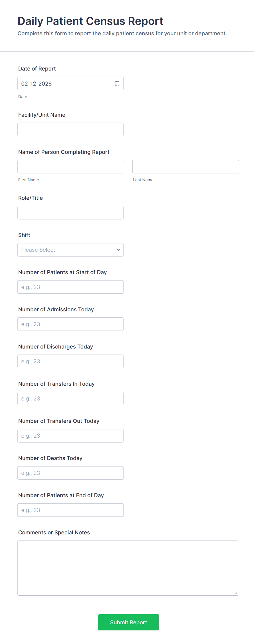Click the Number of Discharges Today input
Viewport: 254px width, 644px height.
click(x=70, y=361)
